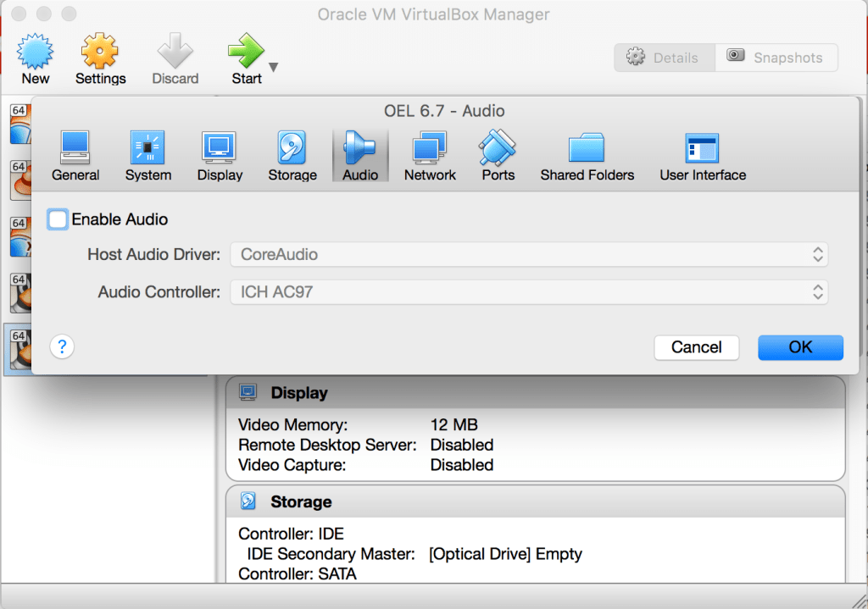Open the Network settings tab

tap(430, 156)
